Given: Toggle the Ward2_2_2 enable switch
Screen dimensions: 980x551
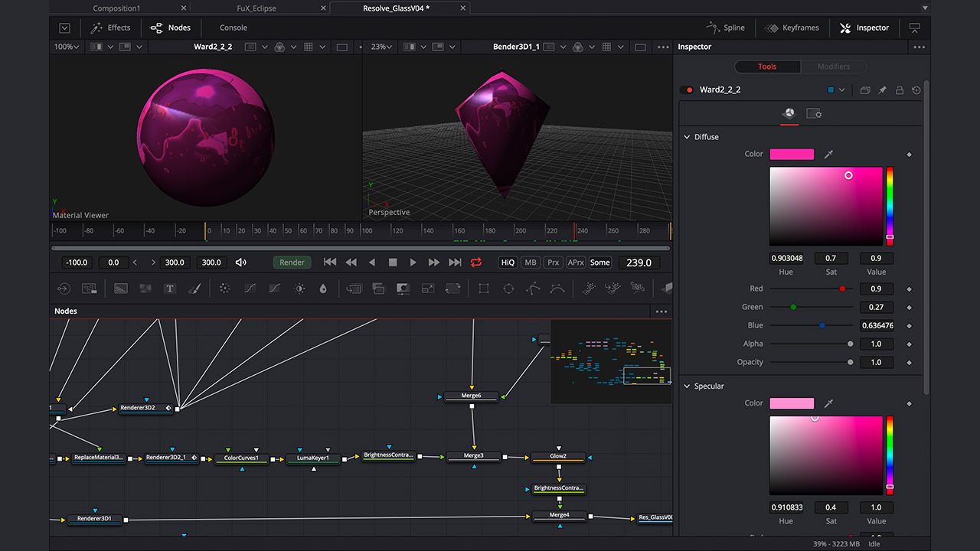Looking at the screenshot, I should [x=687, y=90].
